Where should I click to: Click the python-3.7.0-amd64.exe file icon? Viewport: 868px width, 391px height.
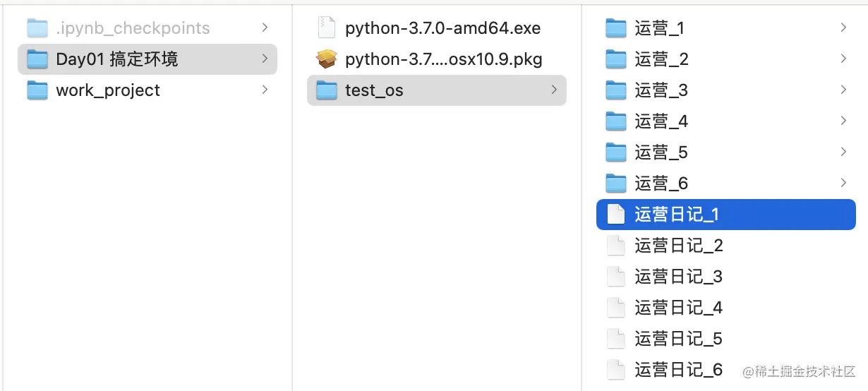pyautogui.click(x=326, y=28)
